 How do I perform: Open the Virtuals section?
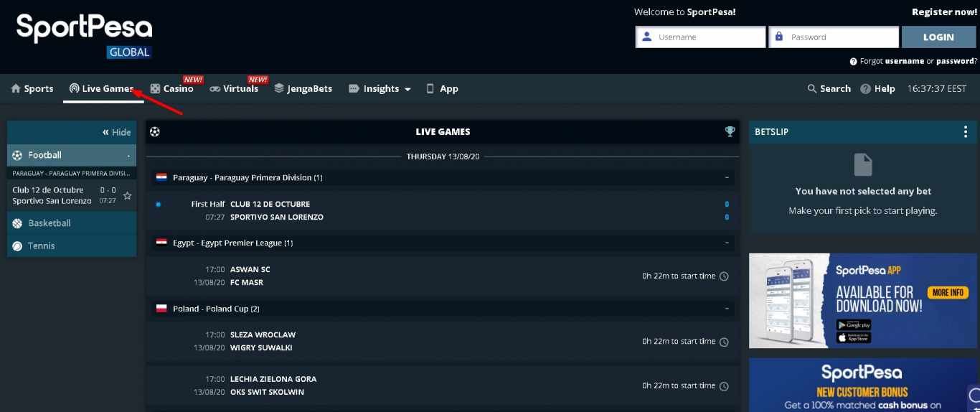(234, 89)
